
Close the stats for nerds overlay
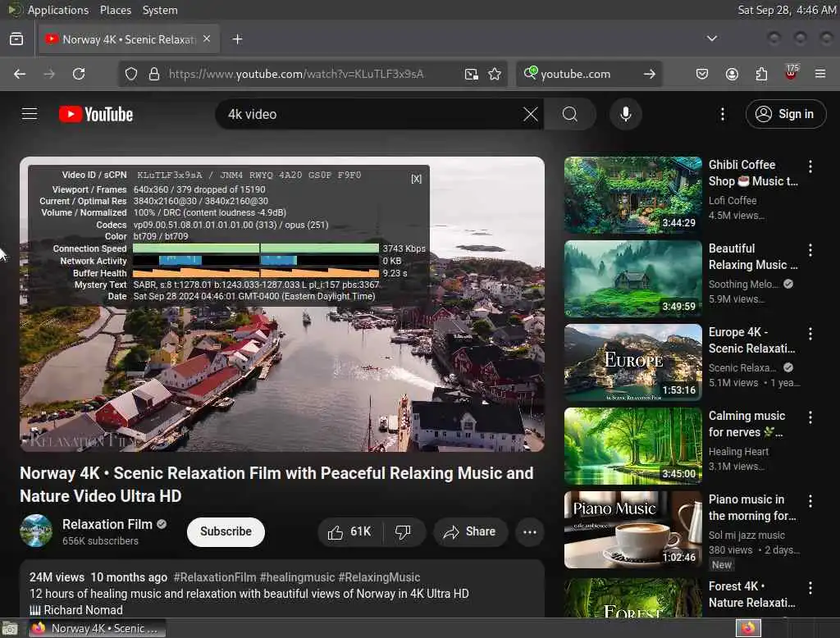tap(416, 179)
